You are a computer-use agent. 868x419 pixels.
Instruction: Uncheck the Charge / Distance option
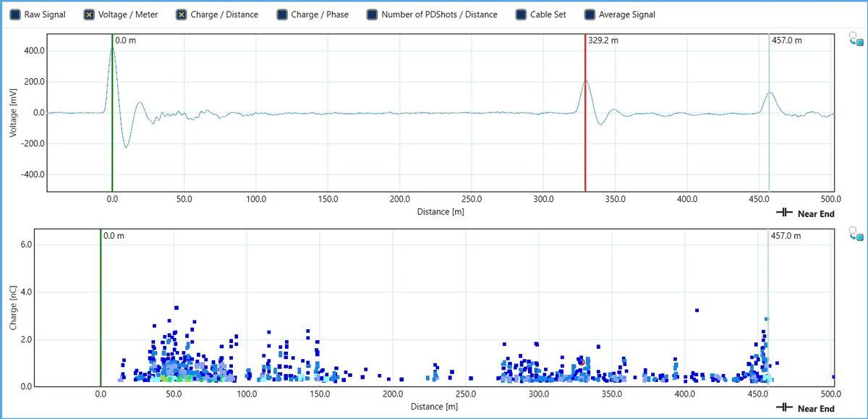pyautogui.click(x=182, y=14)
